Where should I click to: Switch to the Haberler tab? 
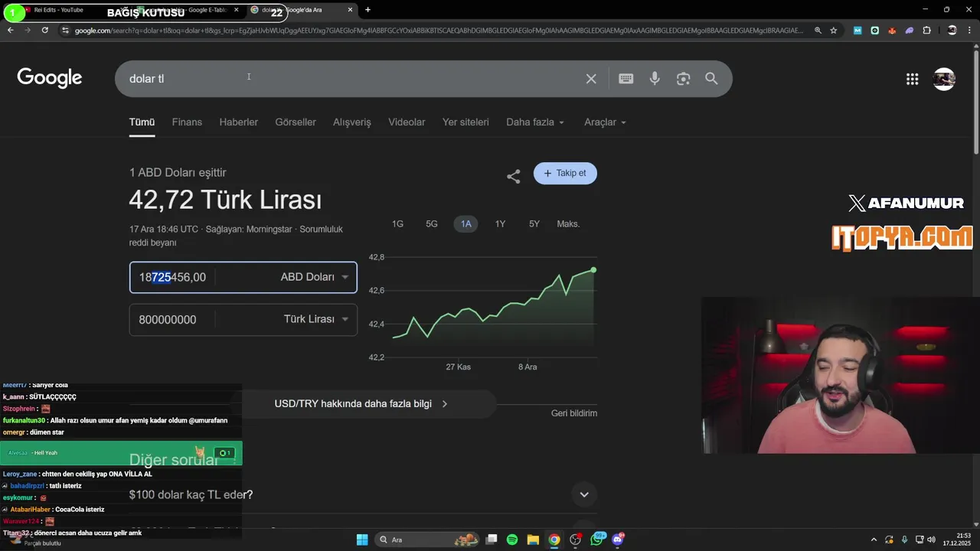239,122
